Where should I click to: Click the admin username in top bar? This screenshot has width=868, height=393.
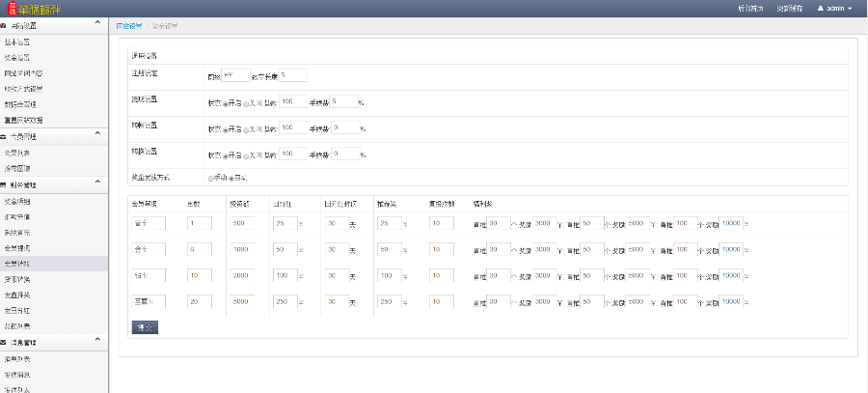[835, 9]
